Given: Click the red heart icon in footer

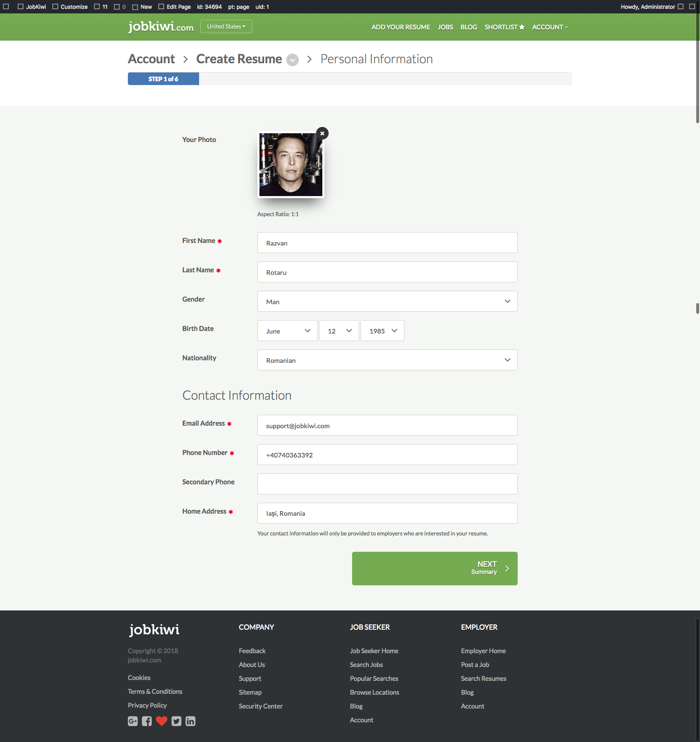Looking at the screenshot, I should pyautogui.click(x=161, y=721).
